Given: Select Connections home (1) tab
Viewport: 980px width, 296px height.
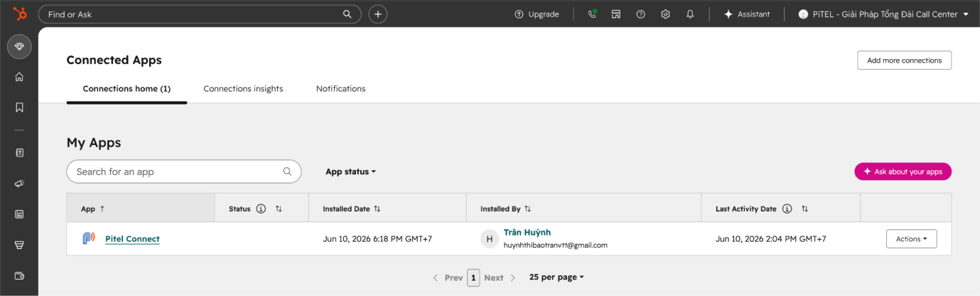Looking at the screenshot, I should pos(126,89).
